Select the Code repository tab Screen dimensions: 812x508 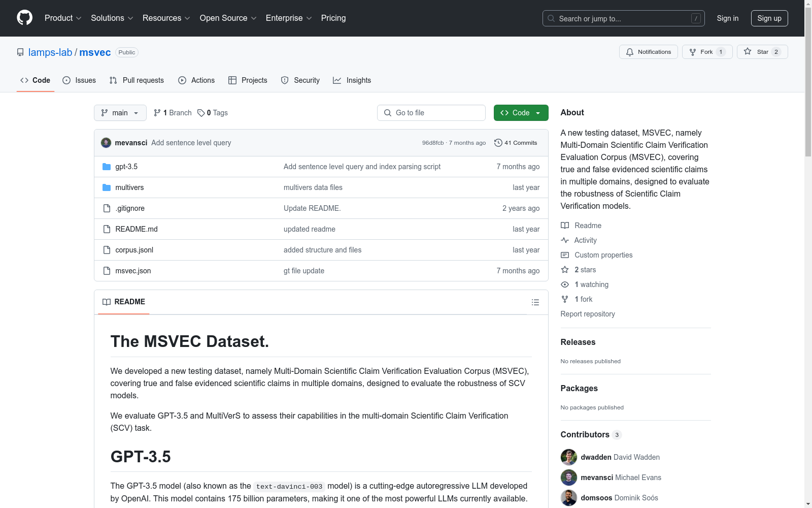pos(36,80)
